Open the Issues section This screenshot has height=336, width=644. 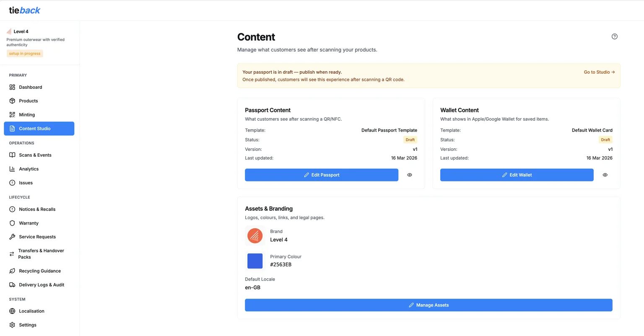(x=26, y=182)
